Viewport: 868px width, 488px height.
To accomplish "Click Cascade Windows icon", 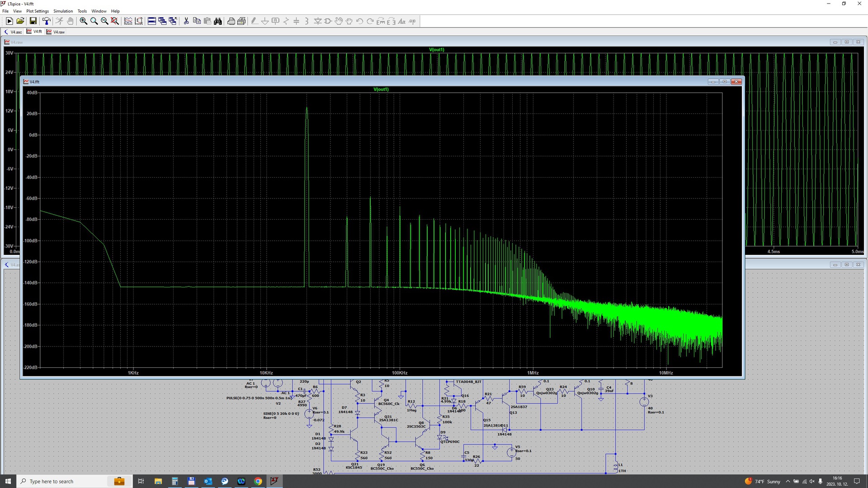I will (x=162, y=21).
